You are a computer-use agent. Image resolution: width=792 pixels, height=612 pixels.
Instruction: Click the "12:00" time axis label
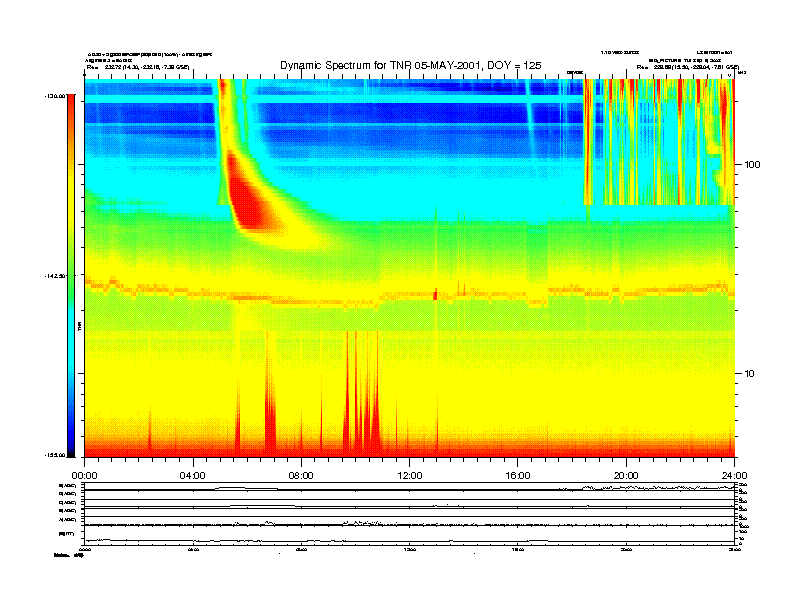[x=410, y=476]
